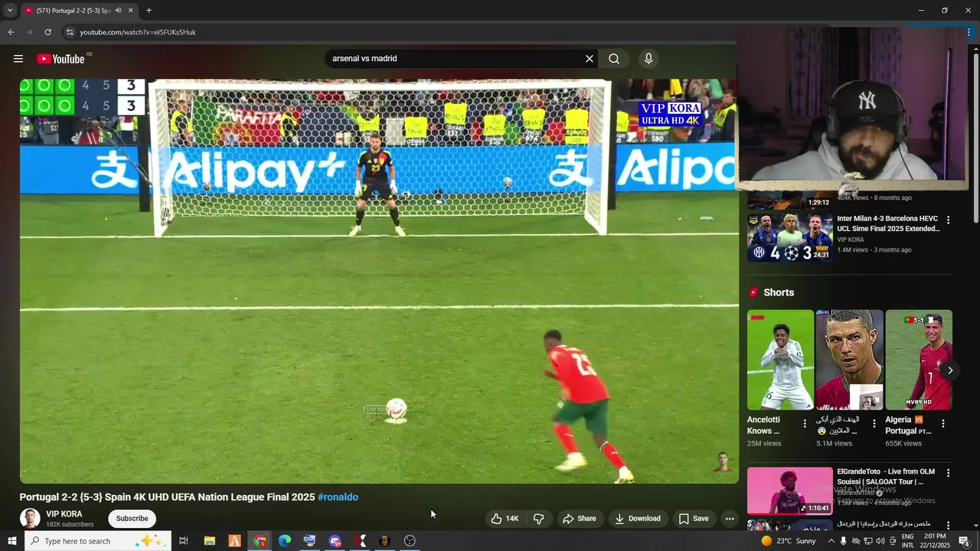This screenshot has width=980, height=551.
Task: Open options for Ancelotti Knows short
Action: pos(805,424)
